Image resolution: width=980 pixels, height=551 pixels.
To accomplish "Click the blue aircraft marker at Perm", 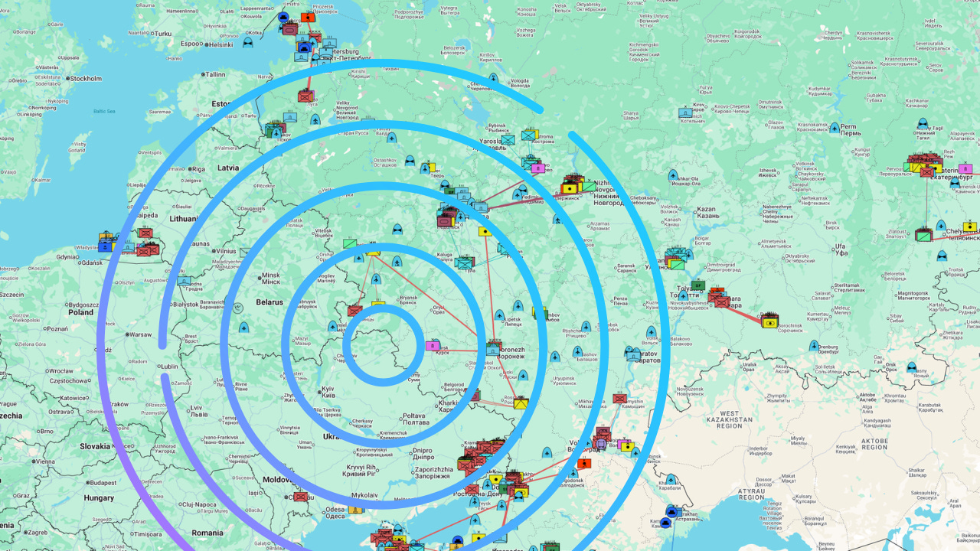I will [x=835, y=128].
